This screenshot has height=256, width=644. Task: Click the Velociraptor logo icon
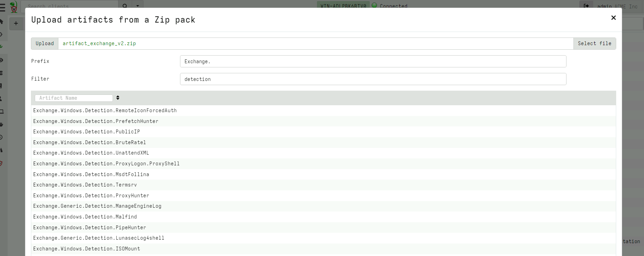pos(14,7)
